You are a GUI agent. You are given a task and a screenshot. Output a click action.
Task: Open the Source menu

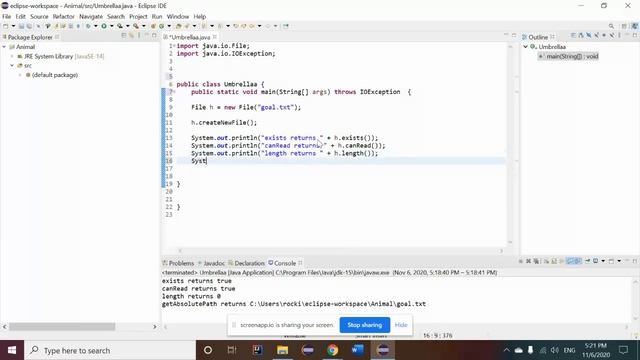39,16
